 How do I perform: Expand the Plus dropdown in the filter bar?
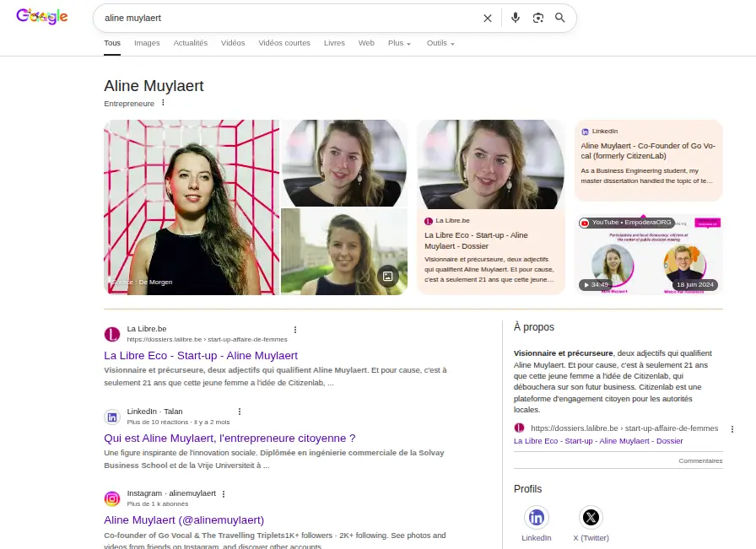[x=398, y=43]
